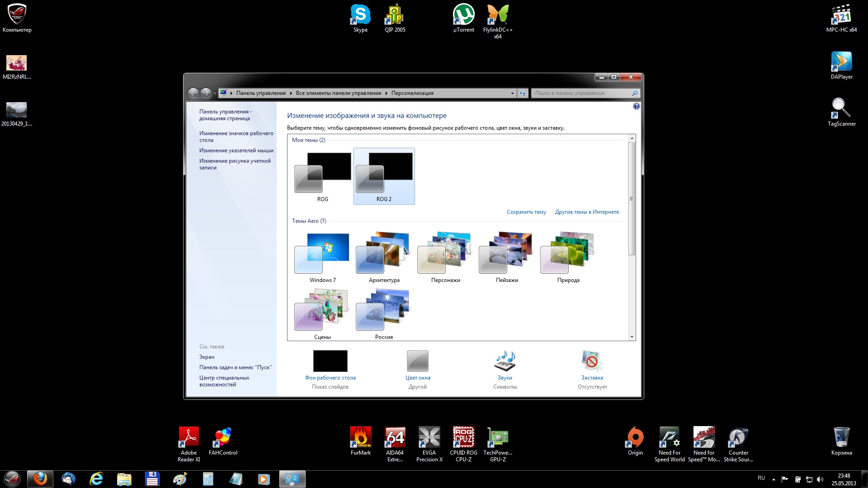Click the themes list scroll down arrow
The height and width of the screenshot is (488, 868).
coord(632,337)
